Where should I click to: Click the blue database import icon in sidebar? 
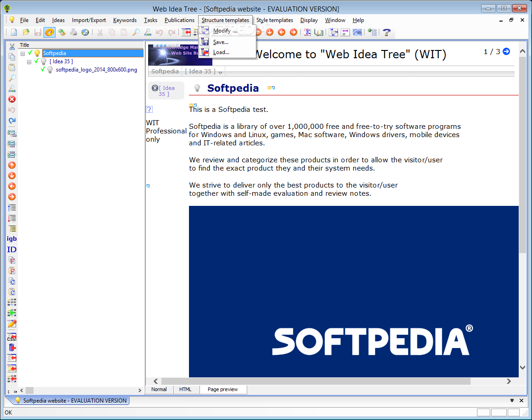[x=12, y=348]
